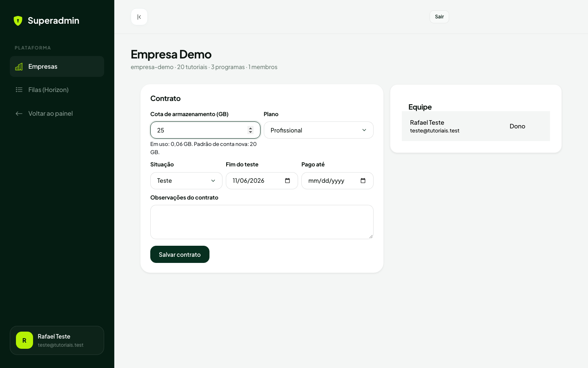The image size is (588, 368).
Task: Select Rafael Teste name in Equipe list
Action: (427, 123)
